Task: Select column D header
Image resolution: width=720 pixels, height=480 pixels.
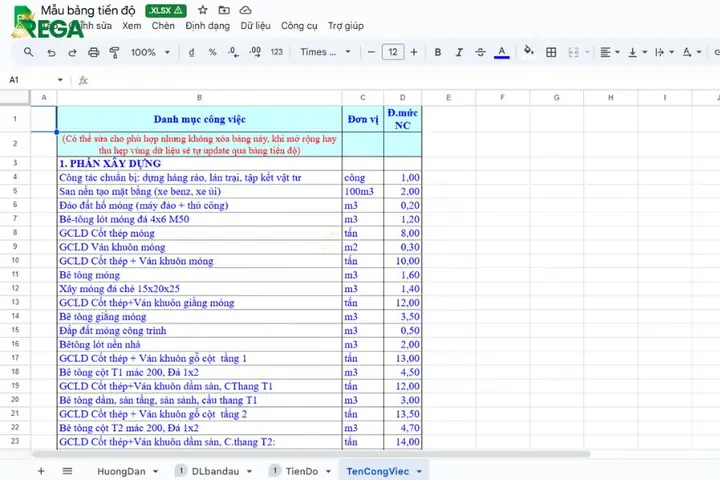Action: 402,97
